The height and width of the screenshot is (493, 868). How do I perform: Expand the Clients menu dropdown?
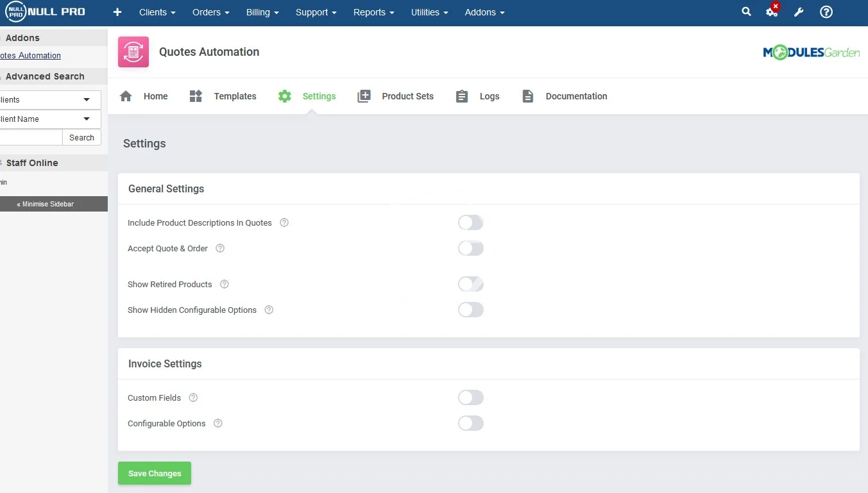tap(157, 12)
